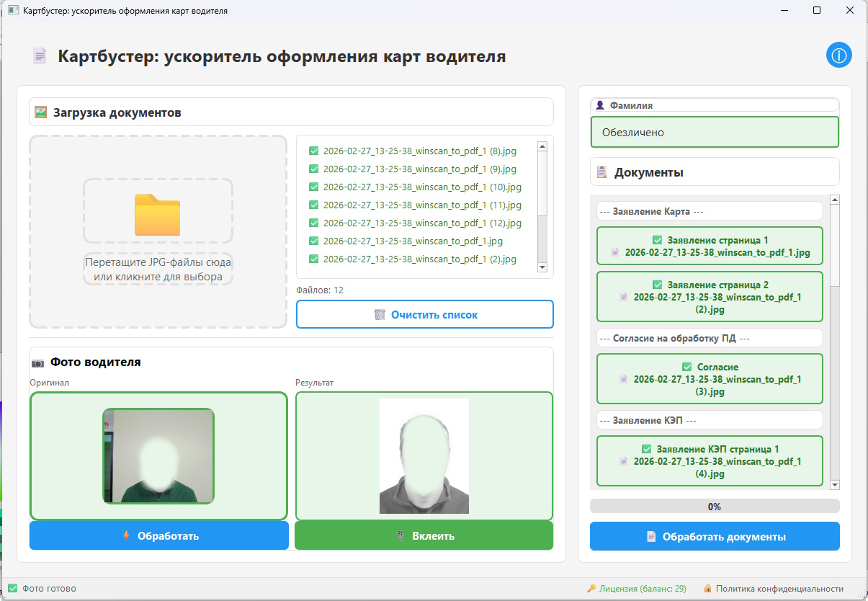This screenshot has height=601, width=868.
Task: Click the Файлов: 12 counter text
Action: tap(320, 290)
